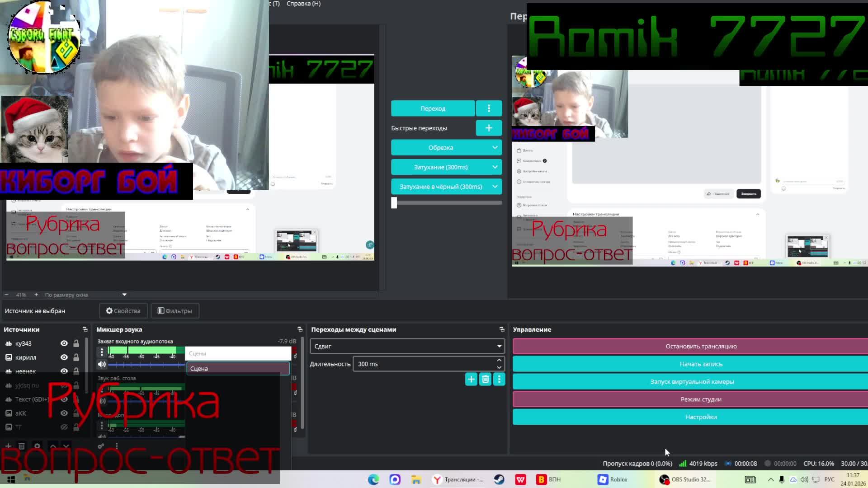Add a new scene transition with plus icon

[471, 380]
